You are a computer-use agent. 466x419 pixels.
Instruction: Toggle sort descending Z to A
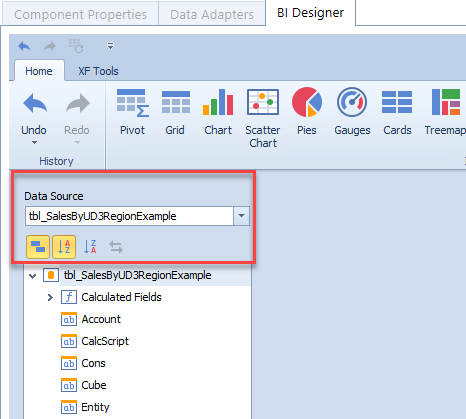pos(90,247)
